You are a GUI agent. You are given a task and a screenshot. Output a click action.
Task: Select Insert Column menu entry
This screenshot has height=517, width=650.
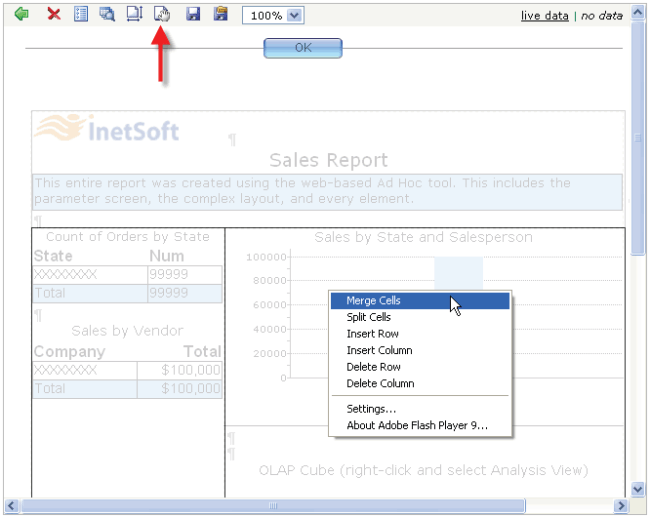tap(420, 350)
